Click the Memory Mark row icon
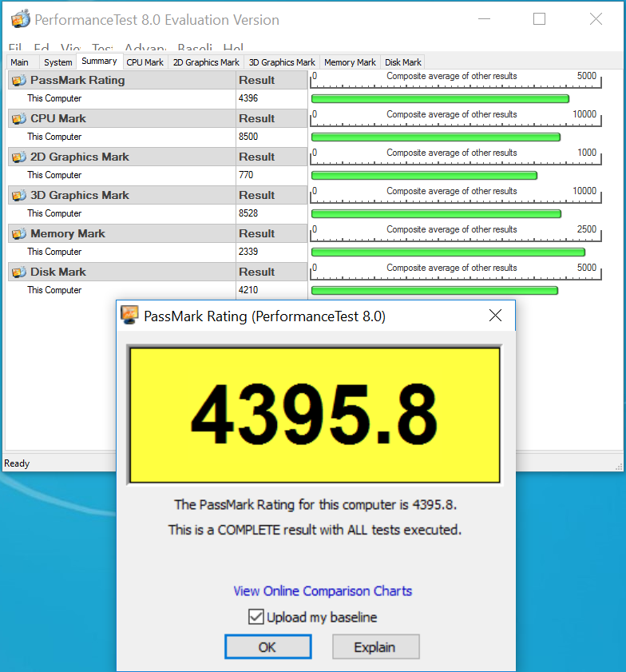Viewport: 626px width, 672px height. coord(19,233)
